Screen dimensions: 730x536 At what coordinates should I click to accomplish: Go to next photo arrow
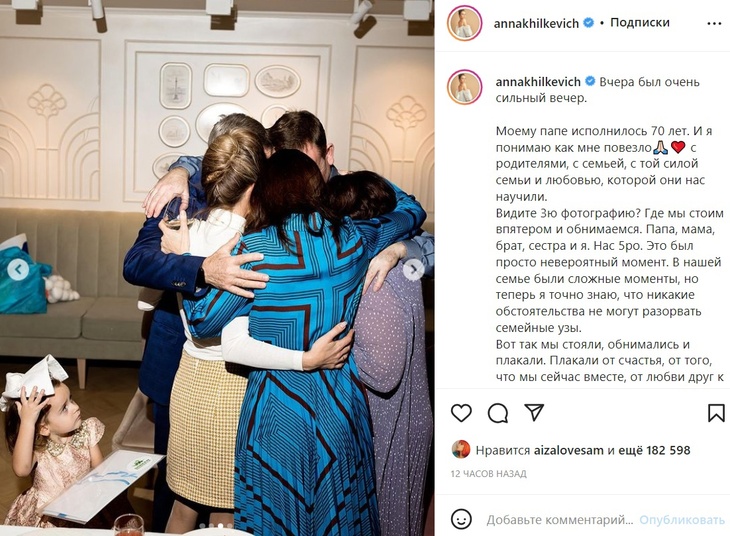pyautogui.click(x=413, y=270)
